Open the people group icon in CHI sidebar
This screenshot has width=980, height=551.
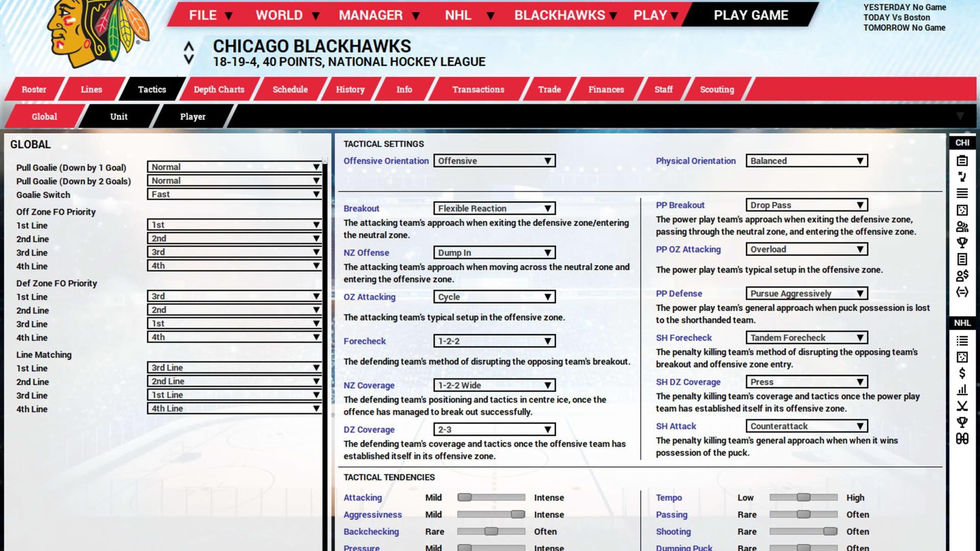[x=962, y=227]
